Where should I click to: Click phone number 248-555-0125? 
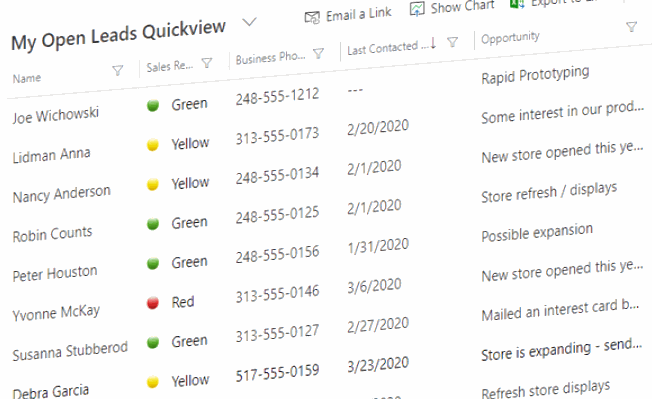[277, 215]
